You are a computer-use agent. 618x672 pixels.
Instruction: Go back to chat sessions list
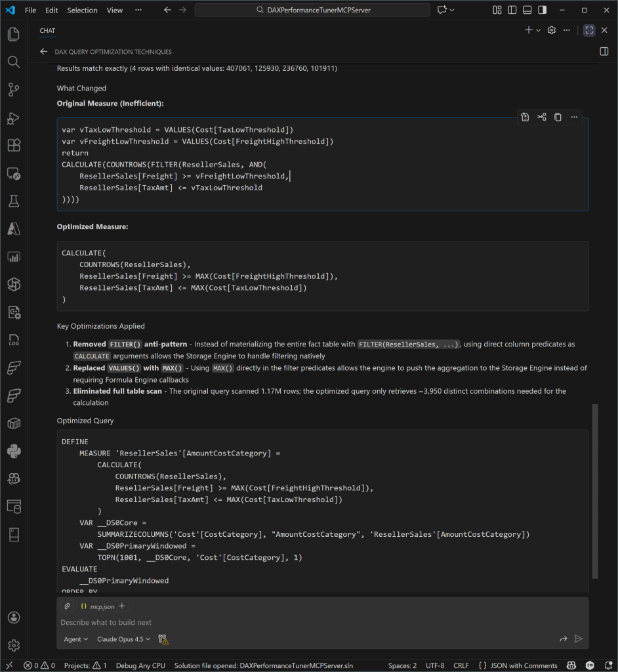click(x=44, y=52)
